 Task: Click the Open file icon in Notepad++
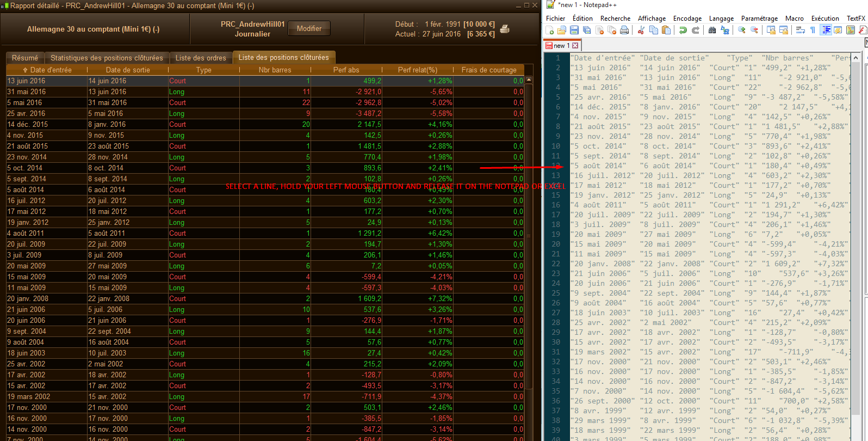click(562, 30)
